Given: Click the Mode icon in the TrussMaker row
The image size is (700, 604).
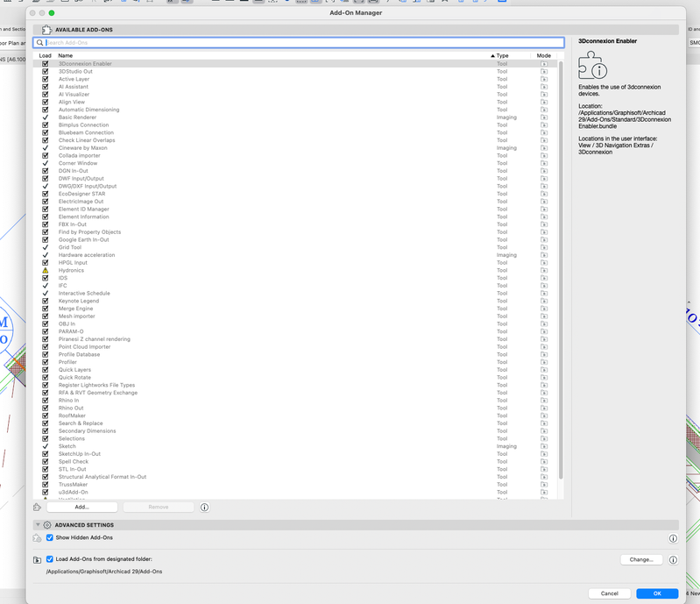Looking at the screenshot, I should click(x=544, y=484).
